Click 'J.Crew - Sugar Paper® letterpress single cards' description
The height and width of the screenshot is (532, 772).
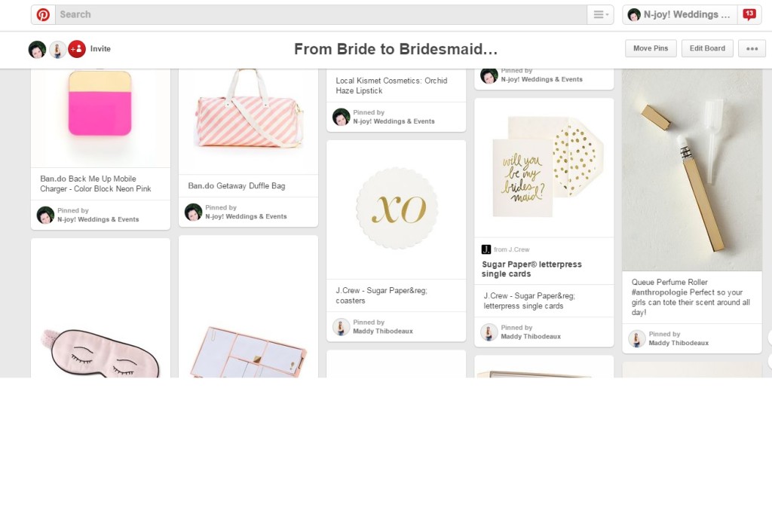(x=529, y=301)
